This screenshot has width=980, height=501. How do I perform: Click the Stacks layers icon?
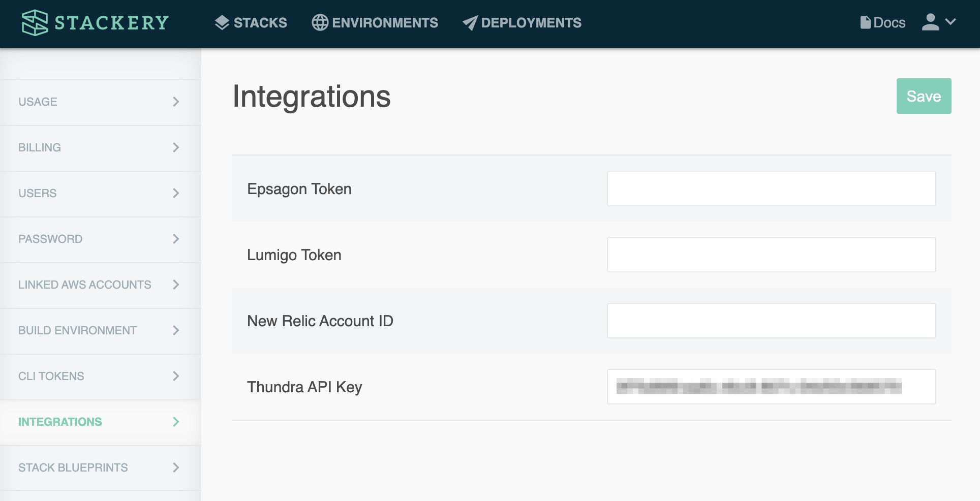(222, 23)
